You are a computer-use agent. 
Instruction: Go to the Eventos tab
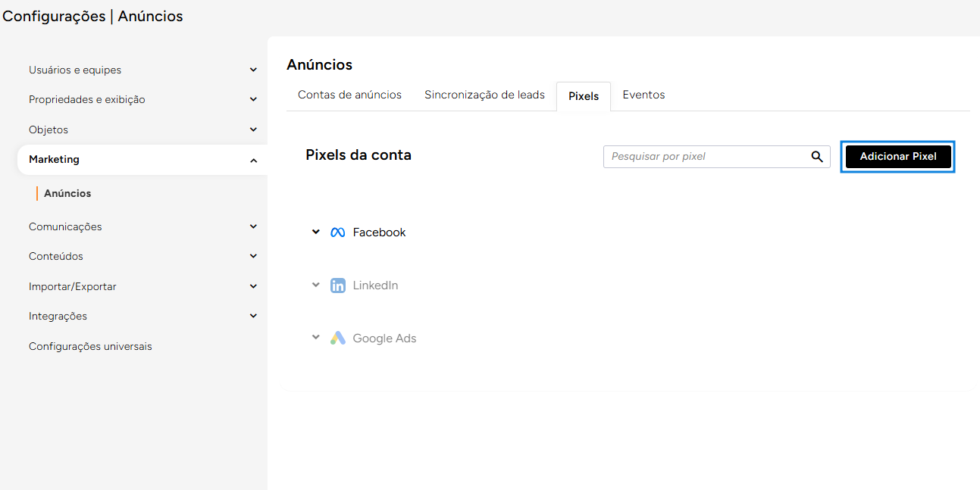tap(643, 95)
